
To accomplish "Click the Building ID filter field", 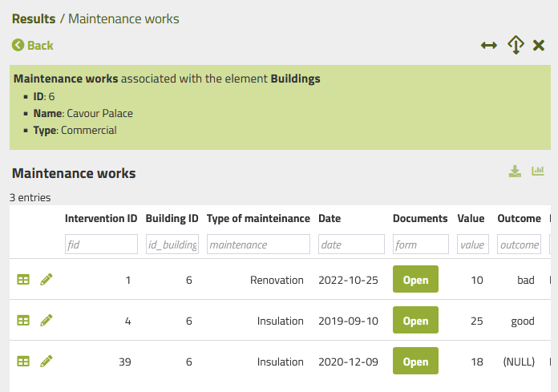I will (x=172, y=244).
